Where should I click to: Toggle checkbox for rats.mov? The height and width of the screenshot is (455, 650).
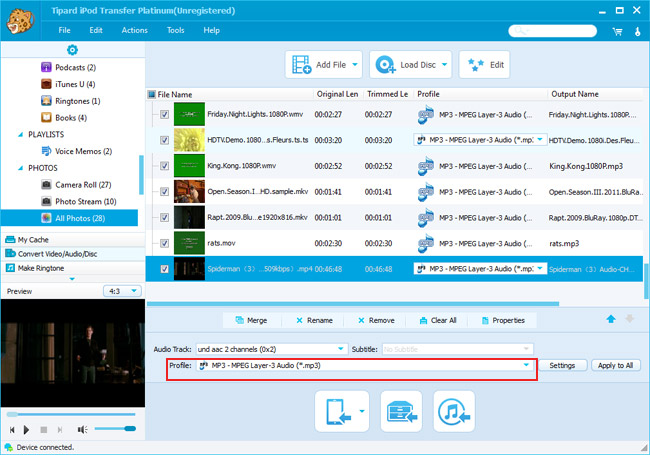coord(165,243)
